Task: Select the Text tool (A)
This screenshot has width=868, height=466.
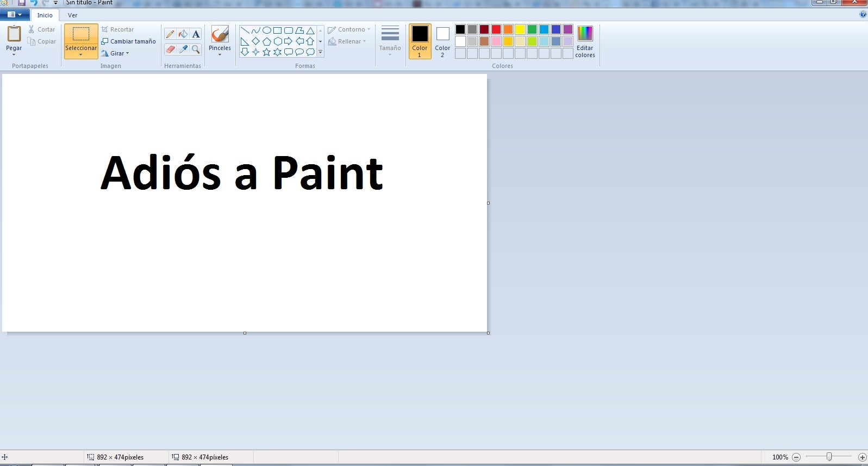Action: (x=196, y=34)
